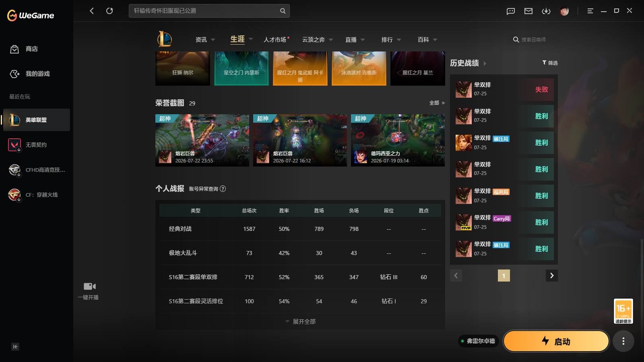Click the user avatar in title bar
The image size is (644, 362).
click(564, 11)
